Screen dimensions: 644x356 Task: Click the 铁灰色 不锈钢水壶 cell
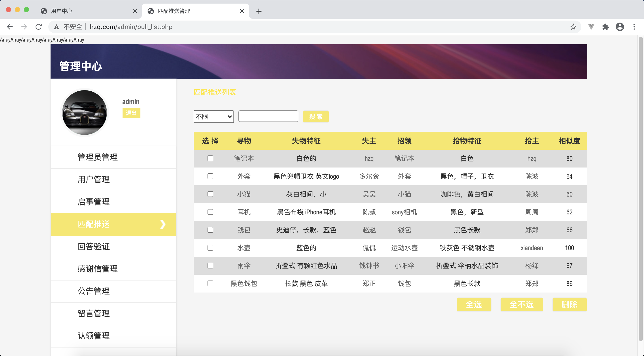point(467,248)
